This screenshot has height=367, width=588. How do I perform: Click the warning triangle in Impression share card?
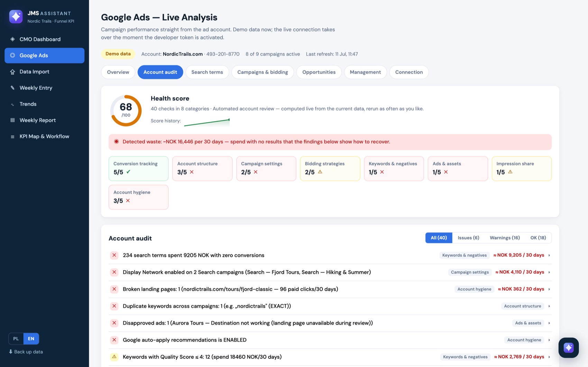[510, 172]
